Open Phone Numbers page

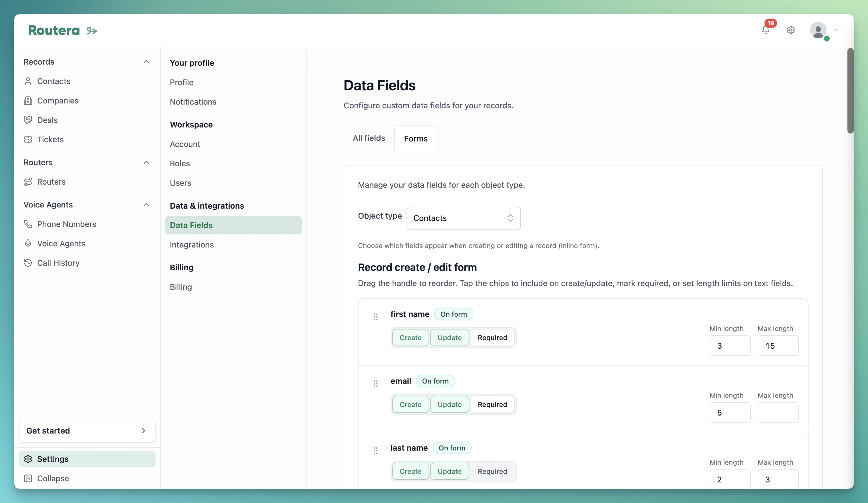click(x=67, y=224)
